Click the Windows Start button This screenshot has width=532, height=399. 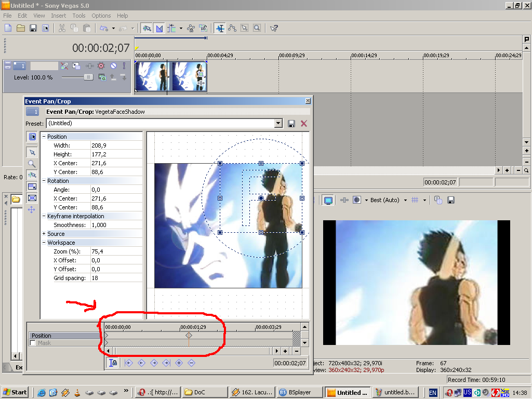tap(15, 392)
